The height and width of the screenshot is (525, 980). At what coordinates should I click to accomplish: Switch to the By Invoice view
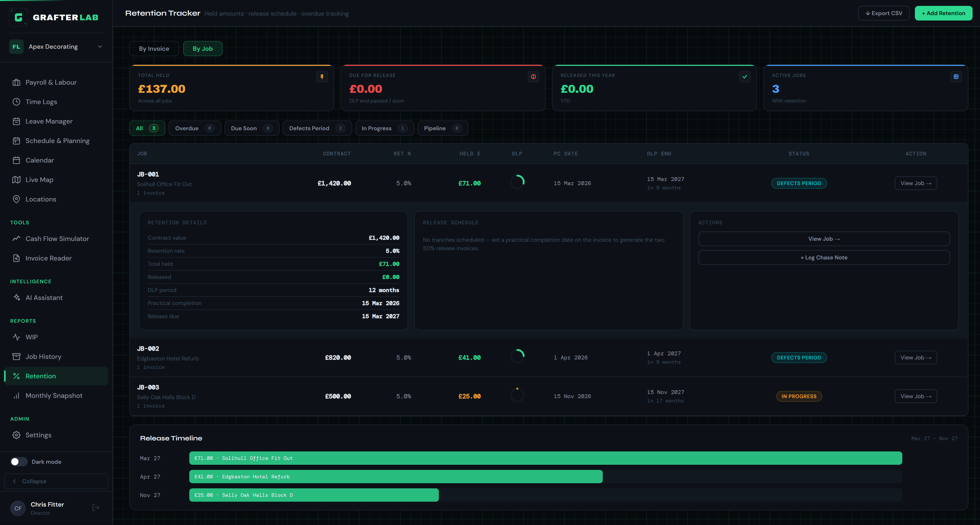[154, 49]
